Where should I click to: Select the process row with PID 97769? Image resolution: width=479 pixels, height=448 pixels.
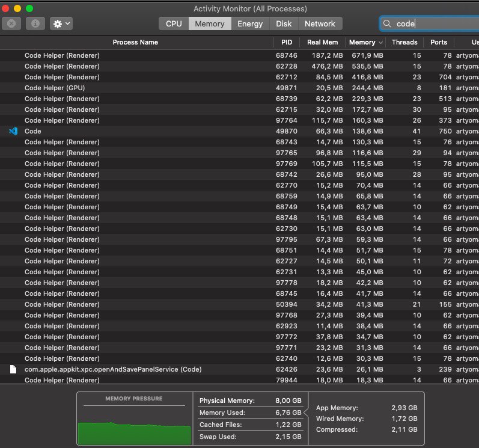point(239,164)
